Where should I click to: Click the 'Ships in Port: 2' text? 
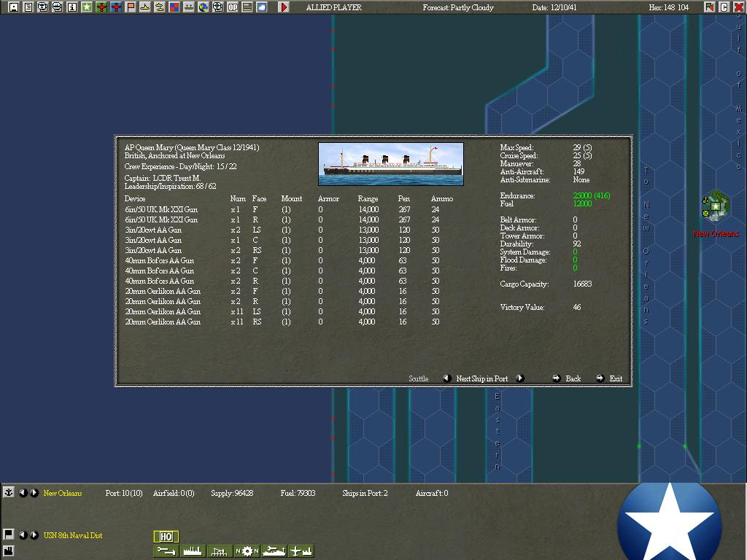coord(365,493)
